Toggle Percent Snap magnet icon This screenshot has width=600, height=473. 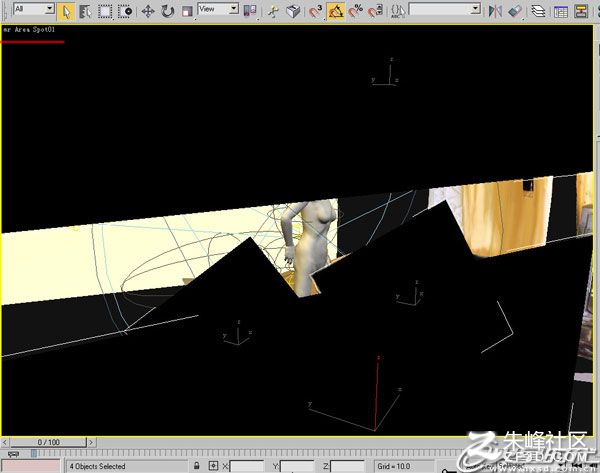pyautogui.click(x=355, y=11)
